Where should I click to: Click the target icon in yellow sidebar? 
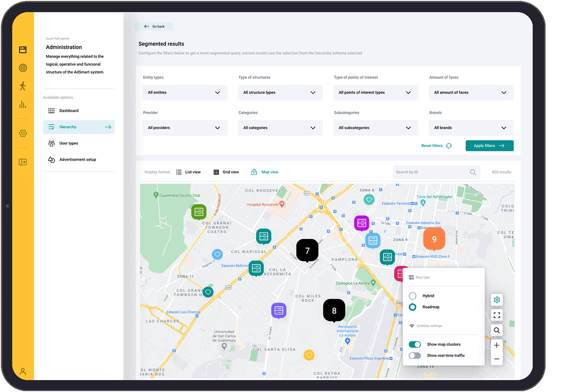[x=23, y=68]
